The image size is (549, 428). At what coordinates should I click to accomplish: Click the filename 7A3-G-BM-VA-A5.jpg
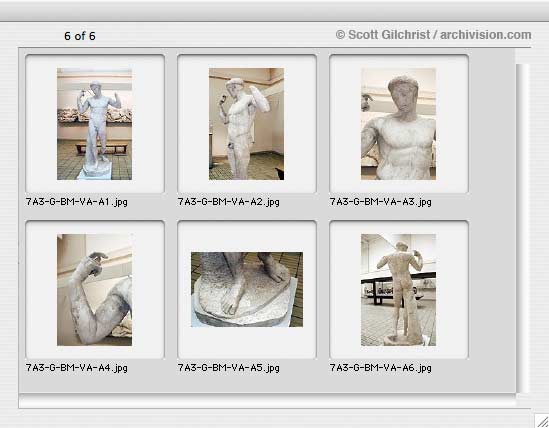tap(229, 368)
